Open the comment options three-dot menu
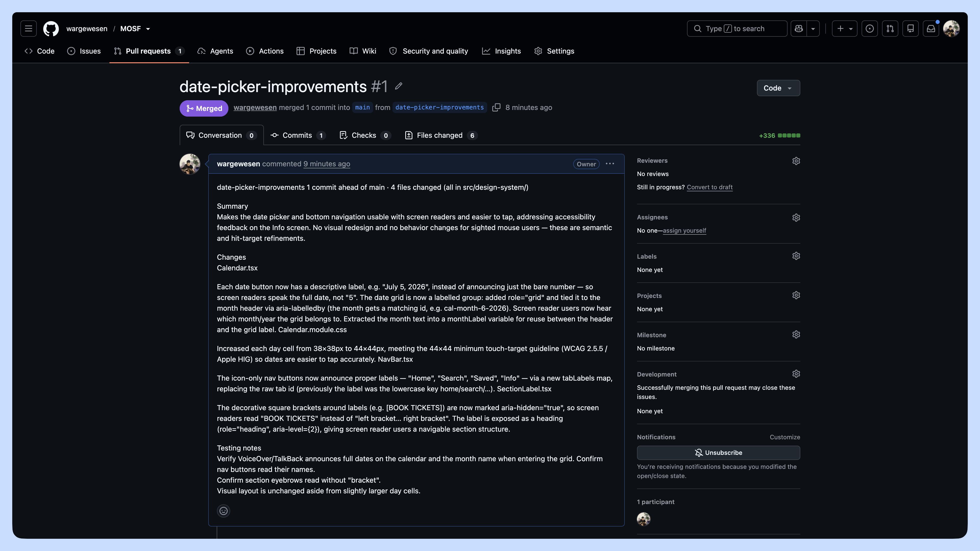 [610, 164]
